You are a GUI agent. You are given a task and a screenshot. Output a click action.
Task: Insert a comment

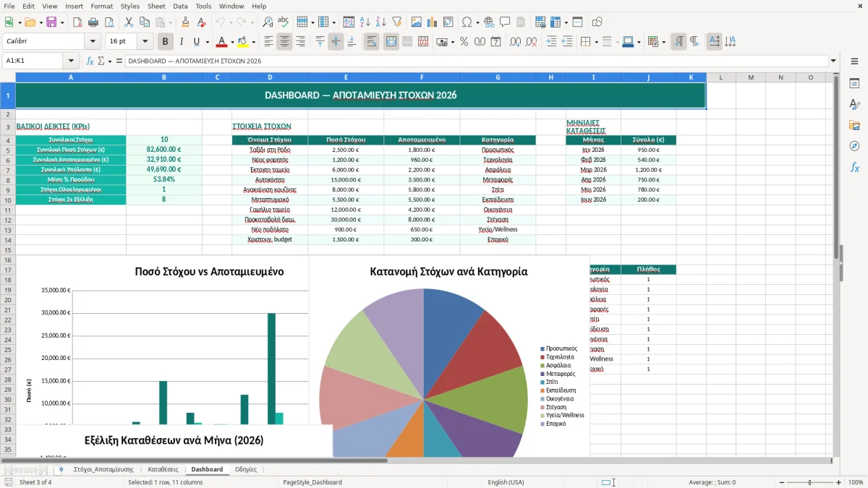505,22
